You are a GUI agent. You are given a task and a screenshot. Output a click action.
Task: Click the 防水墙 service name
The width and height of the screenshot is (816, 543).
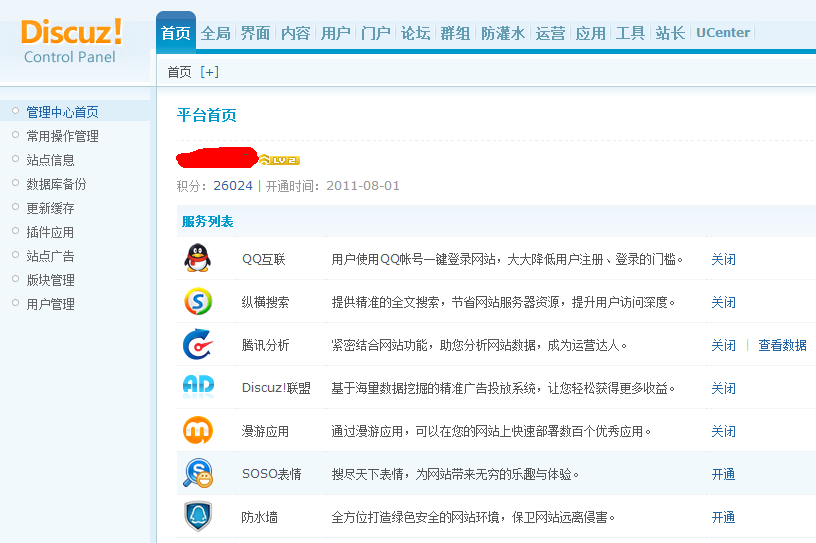pos(259,517)
